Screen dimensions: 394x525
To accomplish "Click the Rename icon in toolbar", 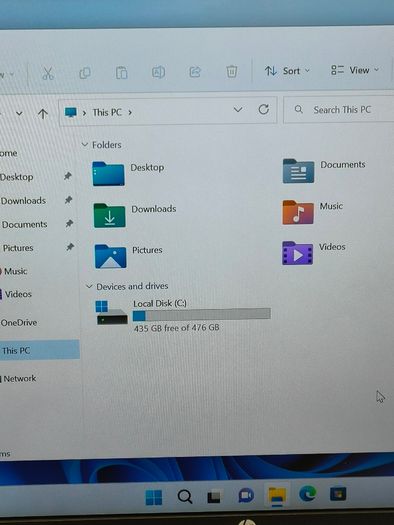I will click(158, 72).
